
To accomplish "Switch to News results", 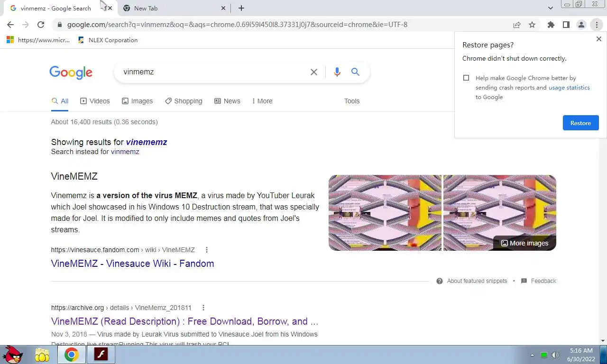I will (227, 101).
